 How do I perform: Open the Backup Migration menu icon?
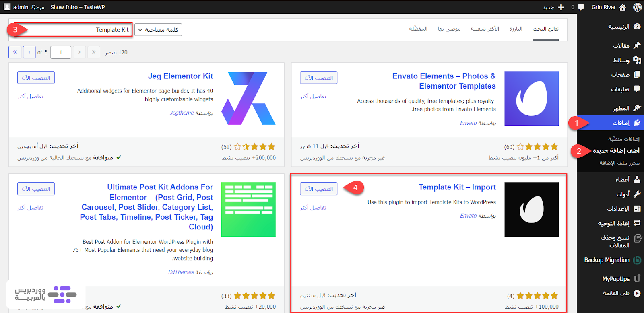[x=637, y=260]
